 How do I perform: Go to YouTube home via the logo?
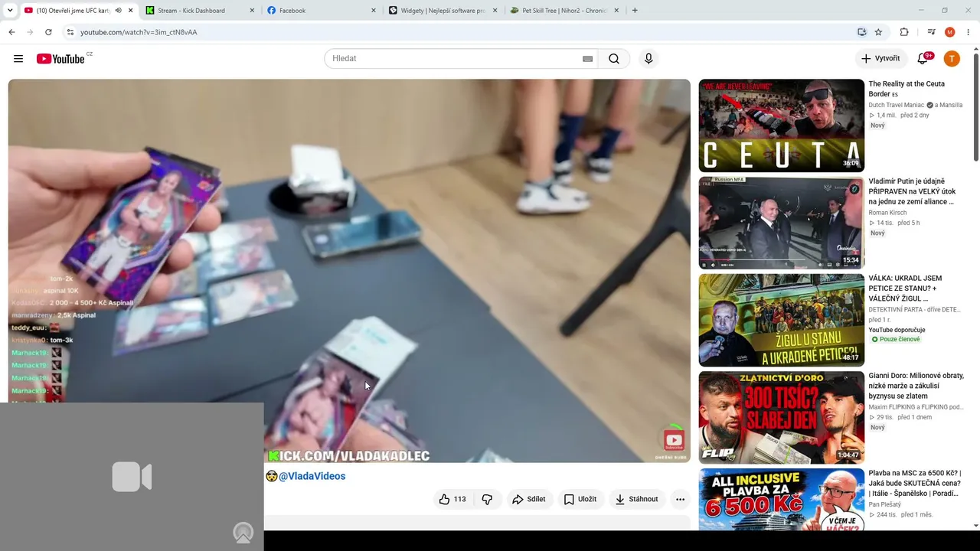point(60,59)
